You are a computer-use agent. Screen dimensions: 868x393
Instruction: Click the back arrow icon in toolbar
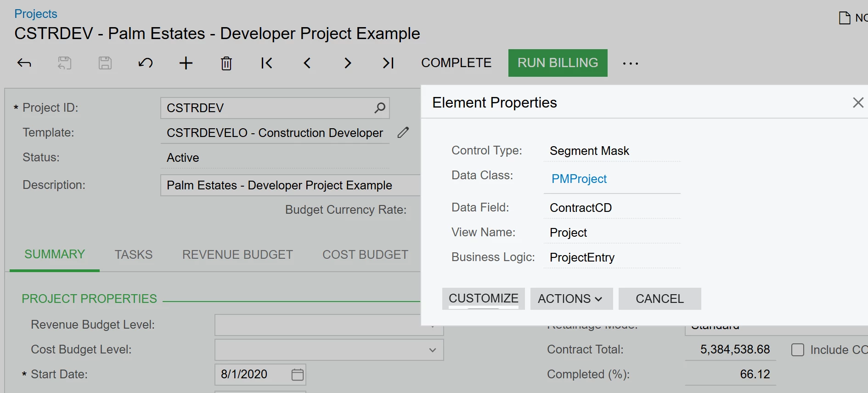pos(24,63)
